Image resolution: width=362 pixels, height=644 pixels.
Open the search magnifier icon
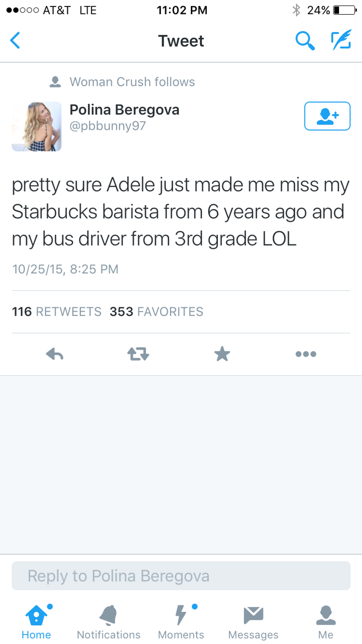[305, 40]
